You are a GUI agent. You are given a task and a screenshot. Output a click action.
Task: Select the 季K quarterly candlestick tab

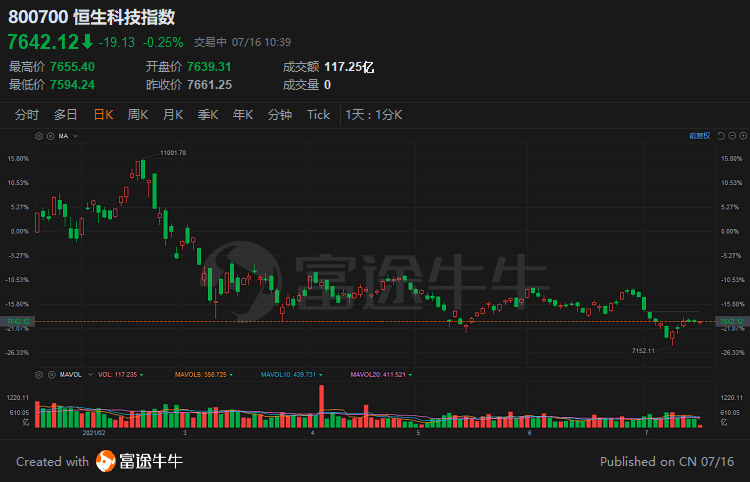(208, 115)
